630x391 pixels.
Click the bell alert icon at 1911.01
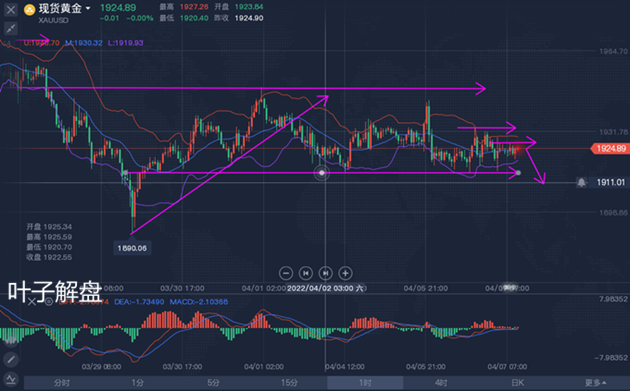pos(581,182)
